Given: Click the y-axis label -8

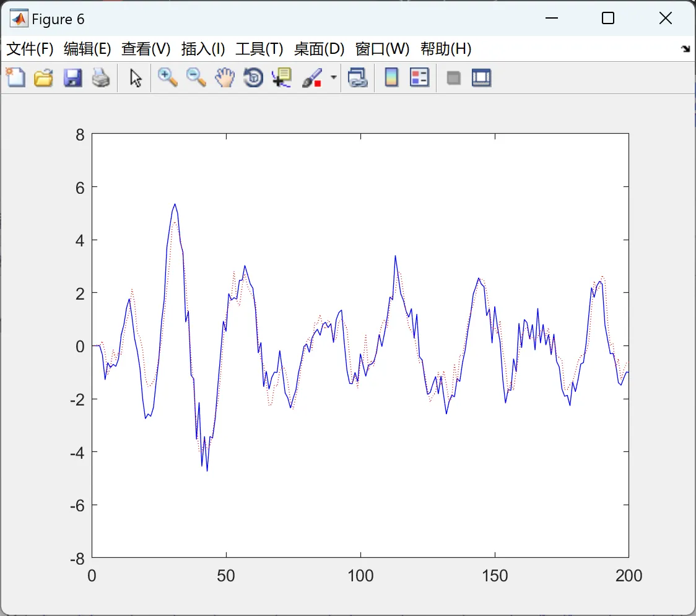Looking at the screenshot, I should click(77, 559).
